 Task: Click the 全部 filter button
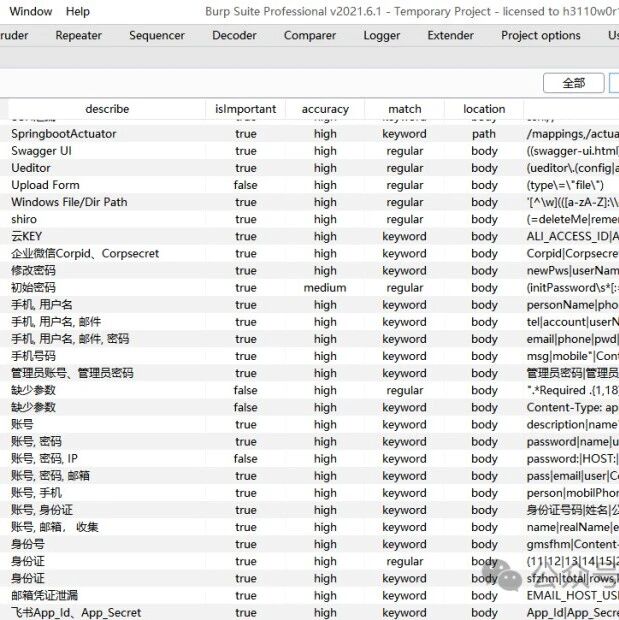pyautogui.click(x=574, y=83)
